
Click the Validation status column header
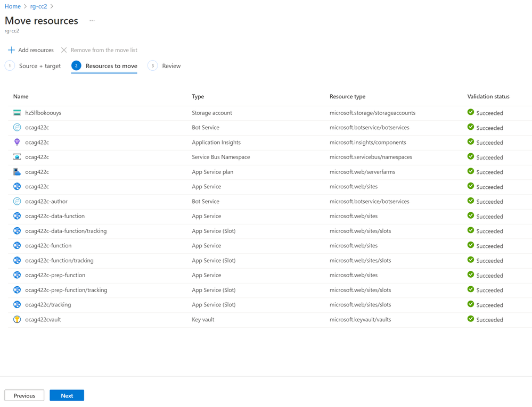[x=488, y=97]
